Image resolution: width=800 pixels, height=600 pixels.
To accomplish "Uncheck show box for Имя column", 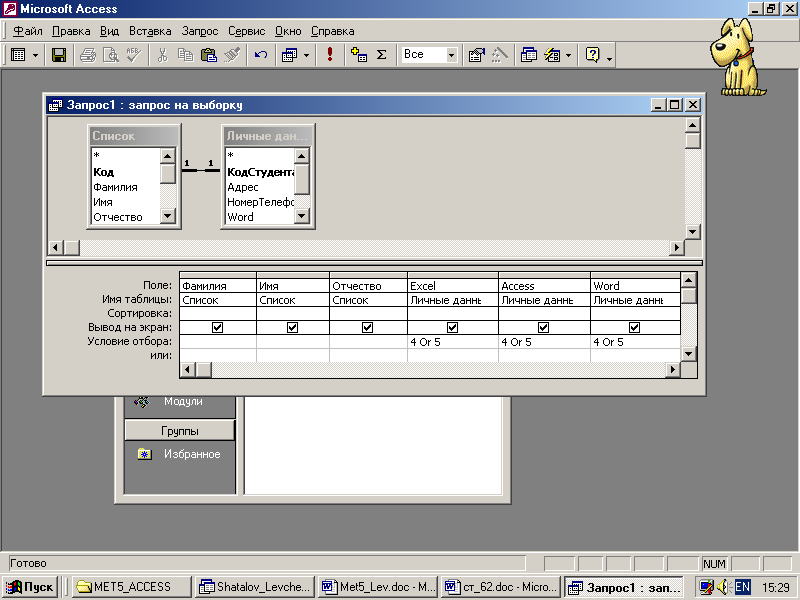I will pos(292,328).
